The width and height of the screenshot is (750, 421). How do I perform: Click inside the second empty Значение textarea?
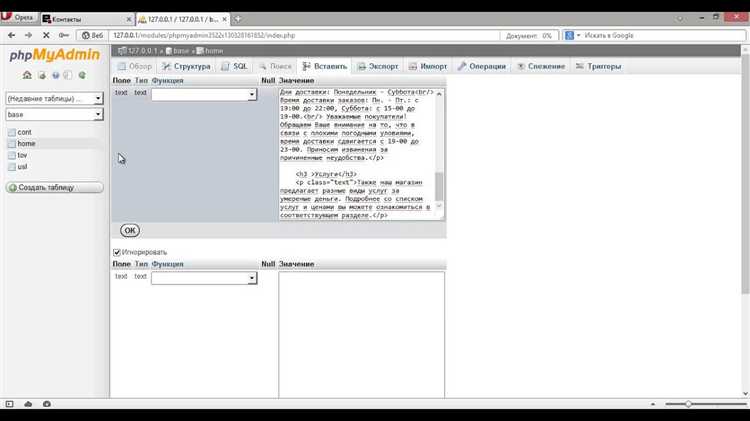click(x=362, y=335)
